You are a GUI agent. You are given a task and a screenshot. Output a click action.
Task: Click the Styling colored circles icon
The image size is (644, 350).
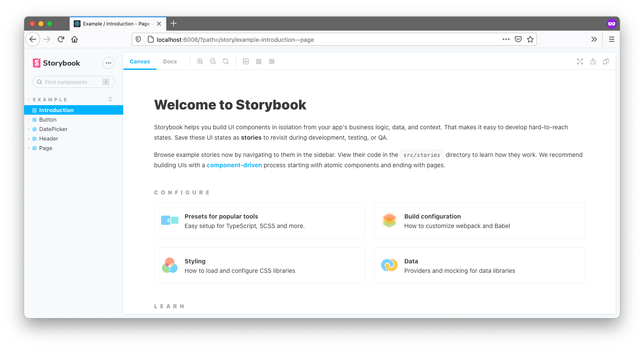click(170, 265)
